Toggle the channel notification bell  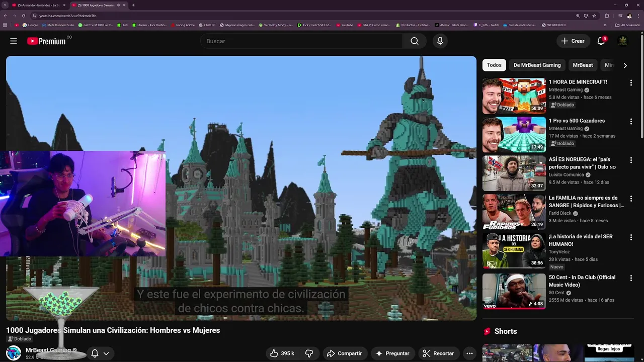[x=95, y=353]
